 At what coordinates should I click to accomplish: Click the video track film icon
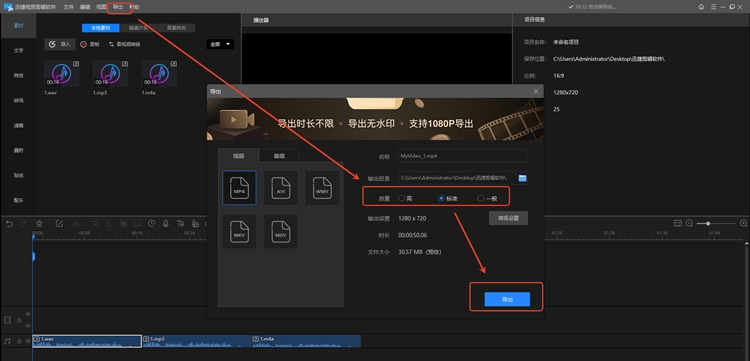(7, 320)
